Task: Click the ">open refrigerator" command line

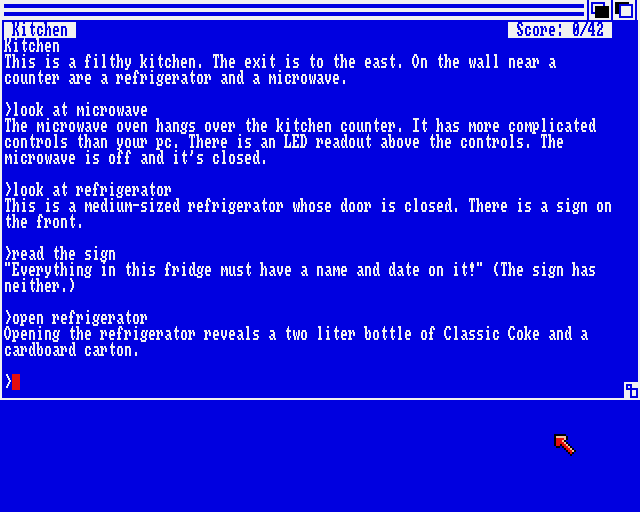Action: click(76, 318)
